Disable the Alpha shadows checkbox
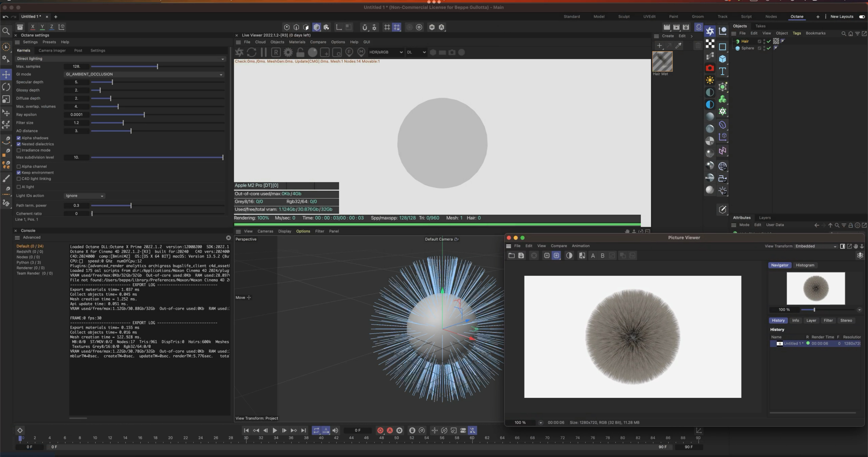The width and height of the screenshot is (868, 457). coord(19,138)
